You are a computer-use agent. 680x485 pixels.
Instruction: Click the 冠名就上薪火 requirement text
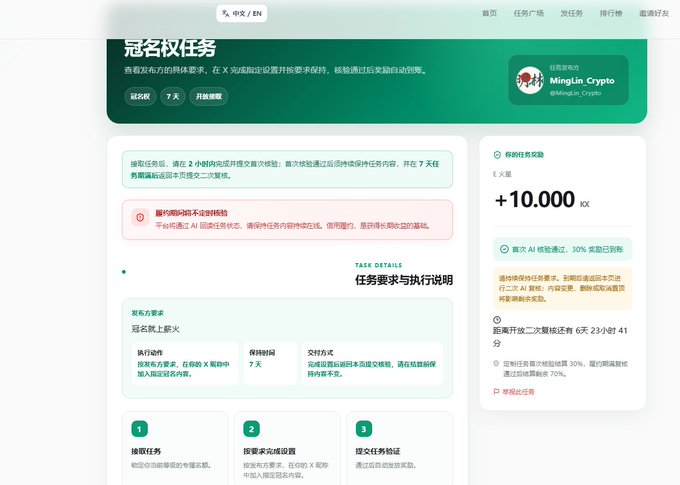[155, 329]
